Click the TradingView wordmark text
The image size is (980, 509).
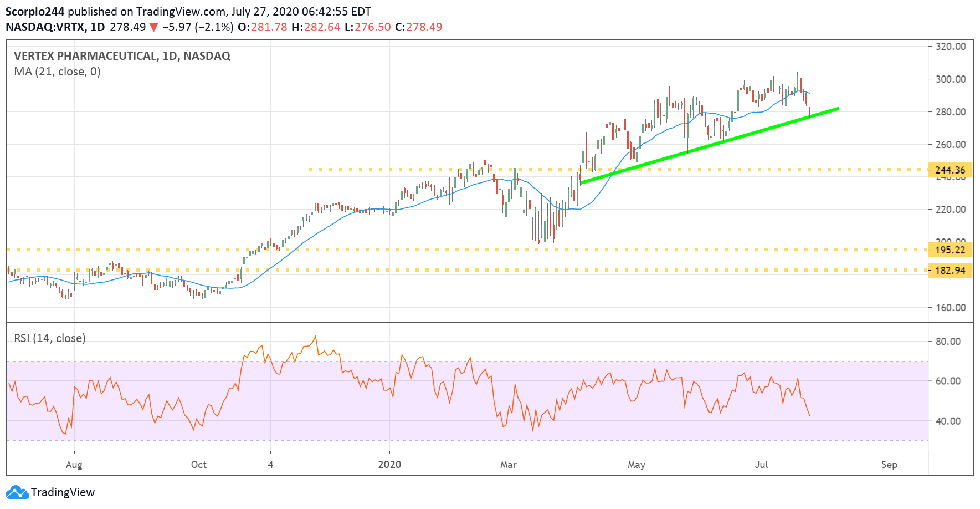[63, 492]
